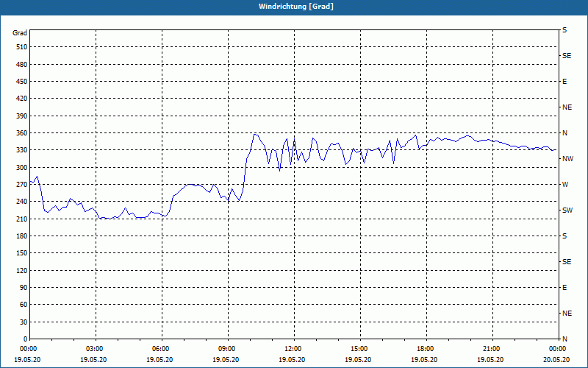
Task: Click the 09:00 time axis label
Action: (228, 349)
